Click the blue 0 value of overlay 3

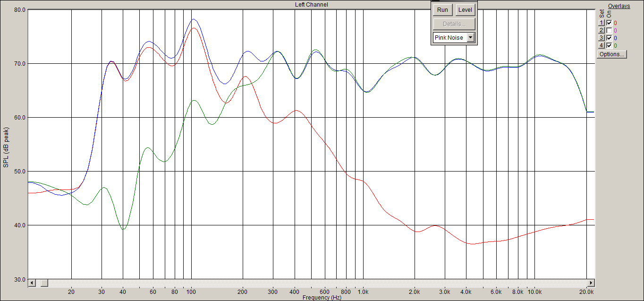[x=615, y=38]
